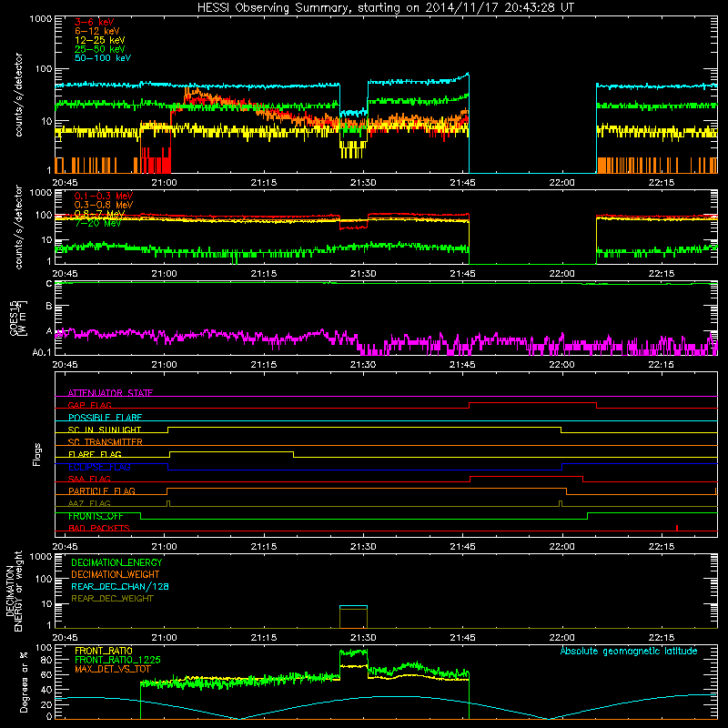
Task: Click the HESSI Observing Summary title text
Action: click(385, 8)
